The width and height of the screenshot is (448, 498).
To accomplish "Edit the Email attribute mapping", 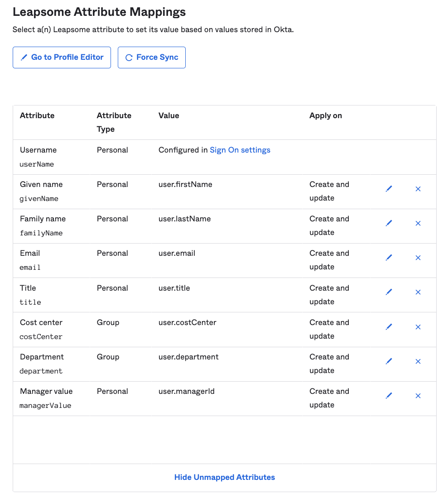I will pyautogui.click(x=389, y=258).
